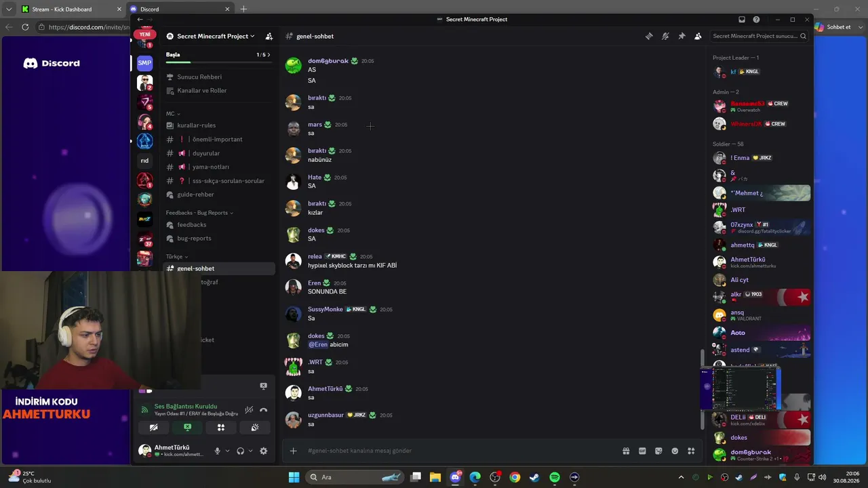Viewport: 868px width, 488px height.
Task: Click the Windows Start button
Action: click(x=294, y=477)
